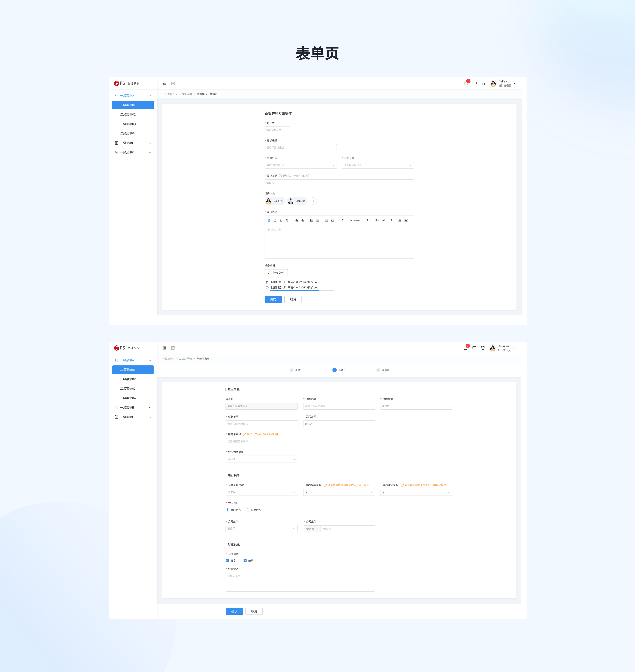Go to 步骤3 in the step bar
This screenshot has height=672, width=635.
pos(383,370)
